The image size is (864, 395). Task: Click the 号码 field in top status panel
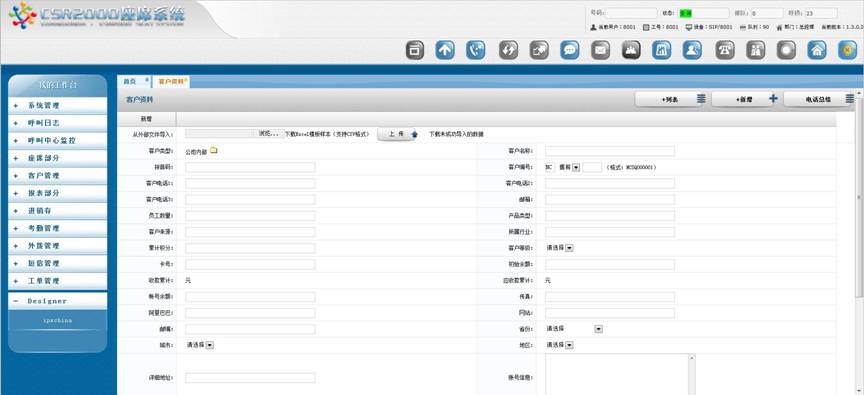[631, 13]
